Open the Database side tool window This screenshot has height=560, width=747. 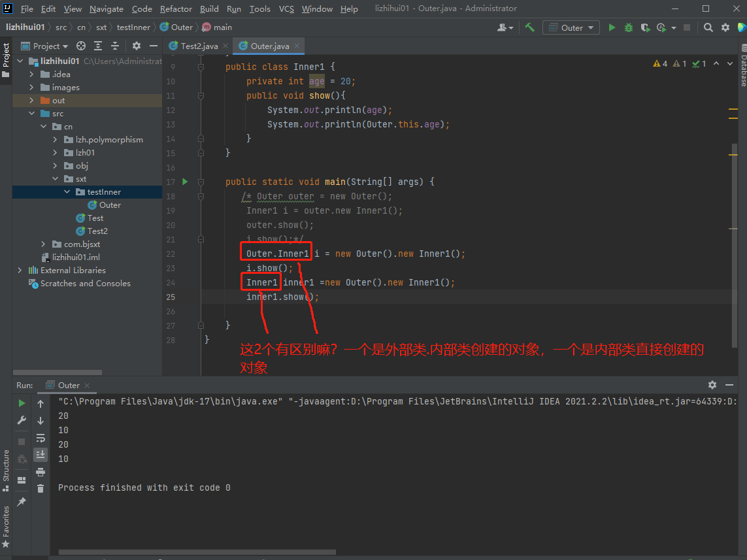pyautogui.click(x=743, y=65)
